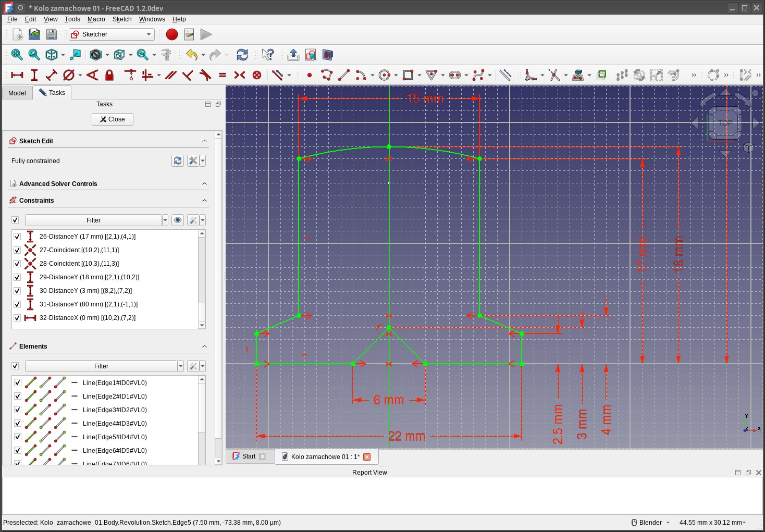Select the lock constraint tool
Image resolution: width=765 pixels, height=532 pixels.
coord(109,75)
